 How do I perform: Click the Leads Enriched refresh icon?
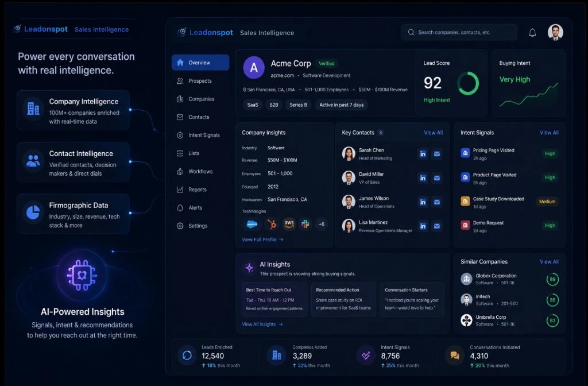point(187,355)
